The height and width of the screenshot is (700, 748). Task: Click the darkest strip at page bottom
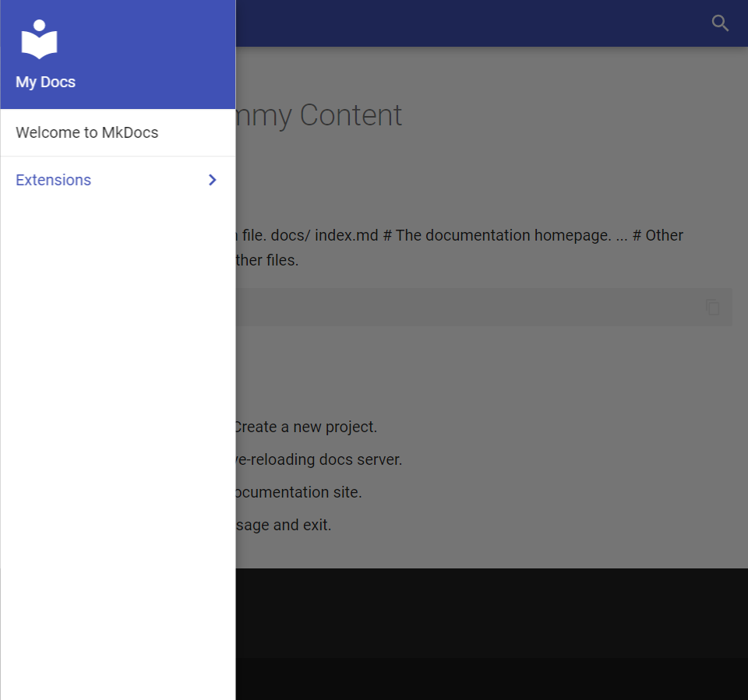pyautogui.click(x=491, y=679)
